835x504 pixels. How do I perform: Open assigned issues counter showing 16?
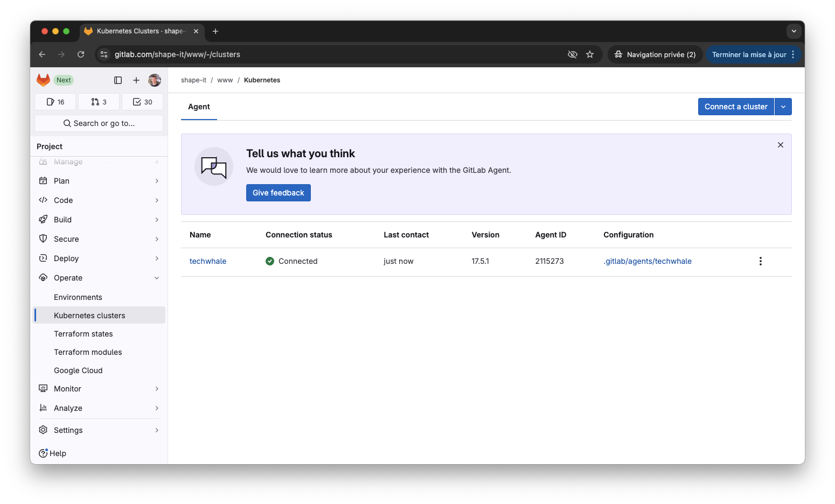coord(55,102)
